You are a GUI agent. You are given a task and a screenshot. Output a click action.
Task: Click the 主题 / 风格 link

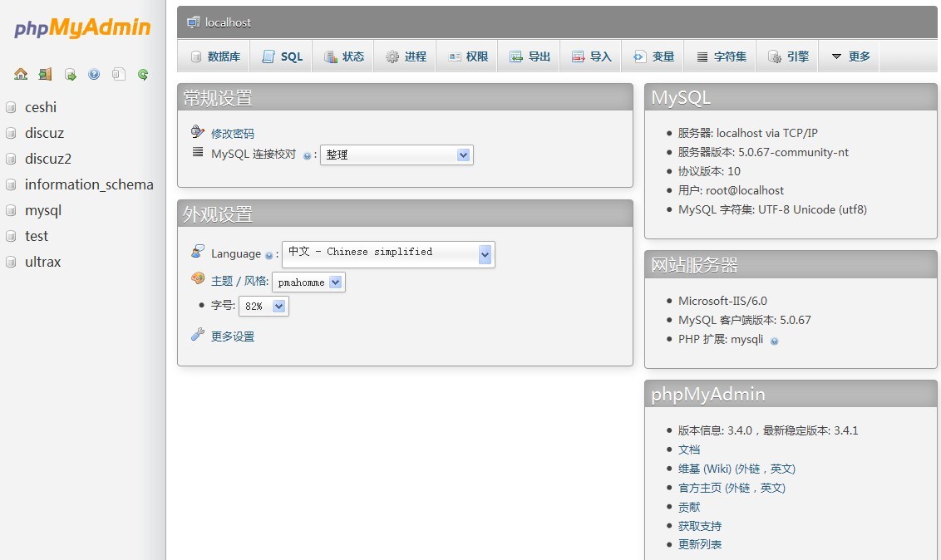coord(239,281)
